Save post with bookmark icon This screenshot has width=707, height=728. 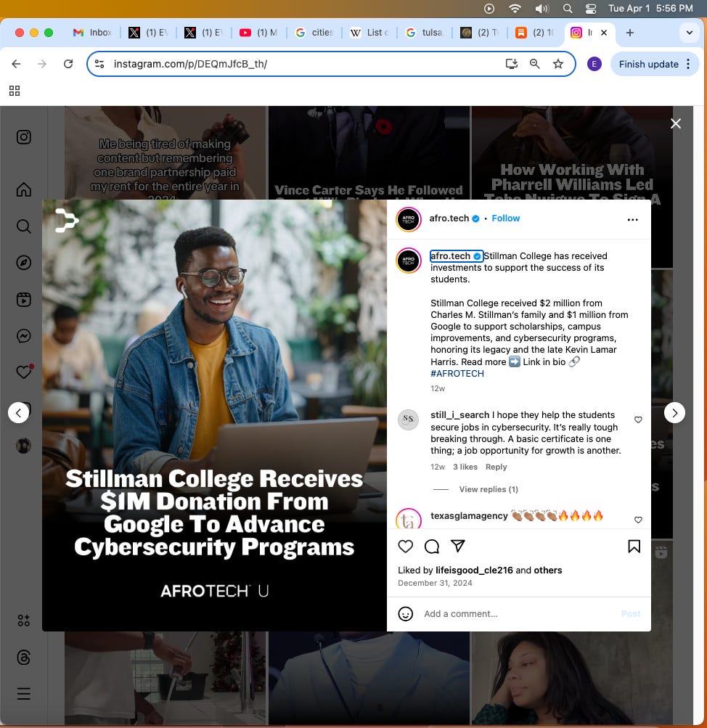634,547
